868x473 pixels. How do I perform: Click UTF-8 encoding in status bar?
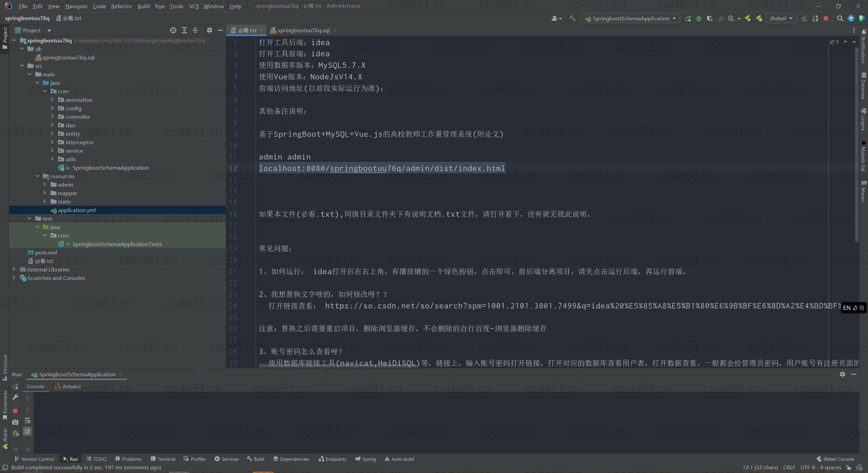point(808,467)
